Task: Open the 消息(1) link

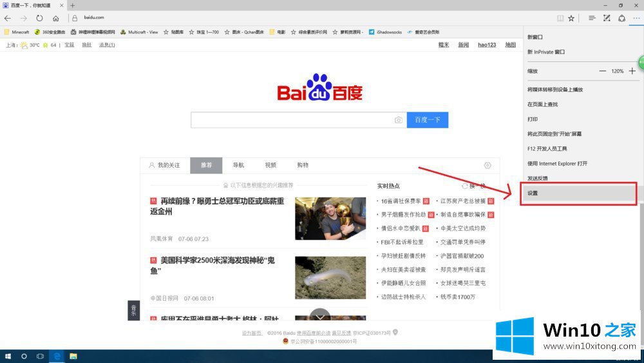Action: click(107, 44)
